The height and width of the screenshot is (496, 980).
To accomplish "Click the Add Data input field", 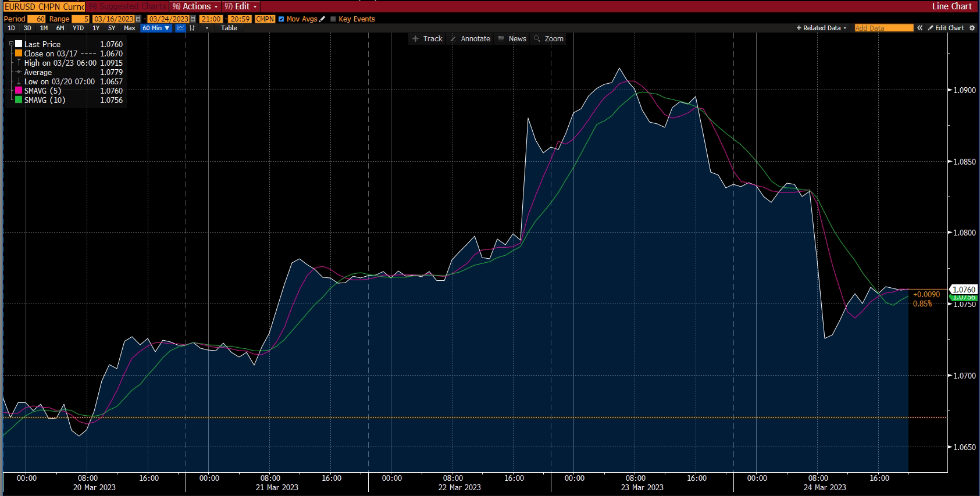I will click(x=883, y=28).
